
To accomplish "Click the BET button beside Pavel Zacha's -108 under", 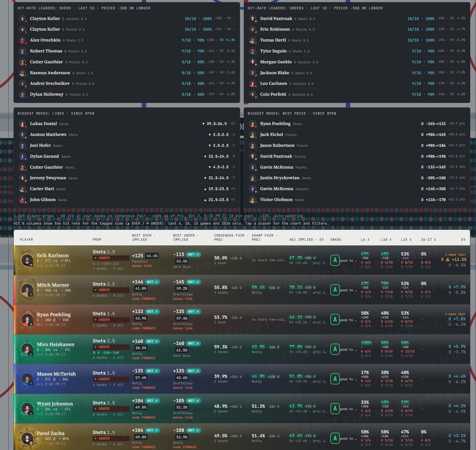I will pos(194,430).
